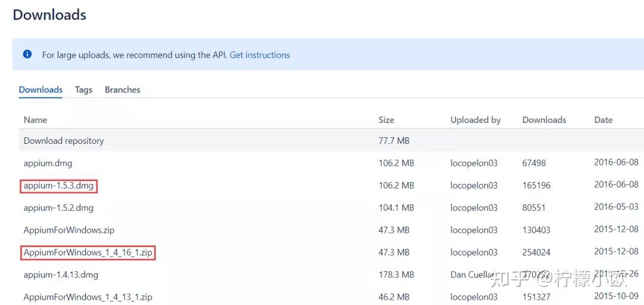Switch to the Branches tab

tap(122, 90)
